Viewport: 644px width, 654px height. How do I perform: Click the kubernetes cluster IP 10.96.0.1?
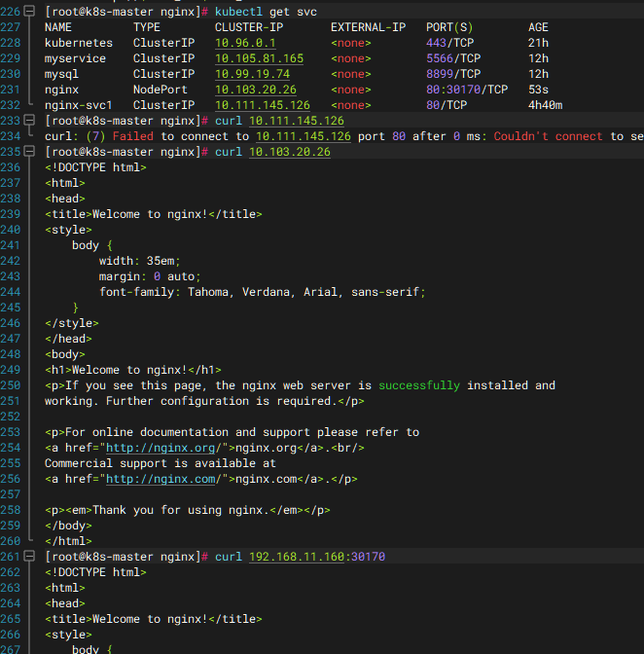pos(245,43)
